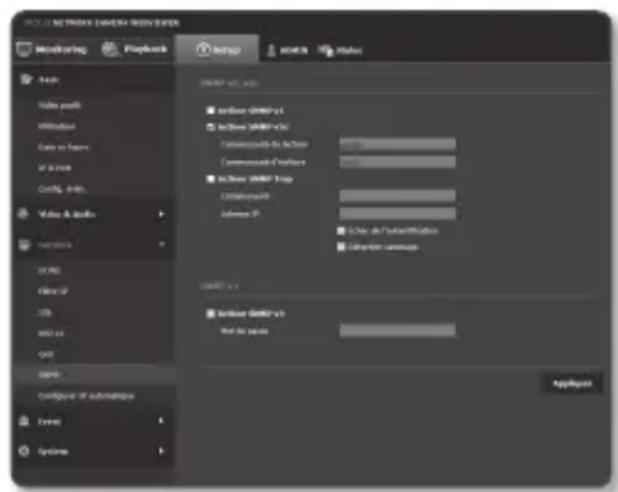Open the IP & Port page
Image resolution: width=618 pixels, height=492 pixels.
[x=55, y=168]
